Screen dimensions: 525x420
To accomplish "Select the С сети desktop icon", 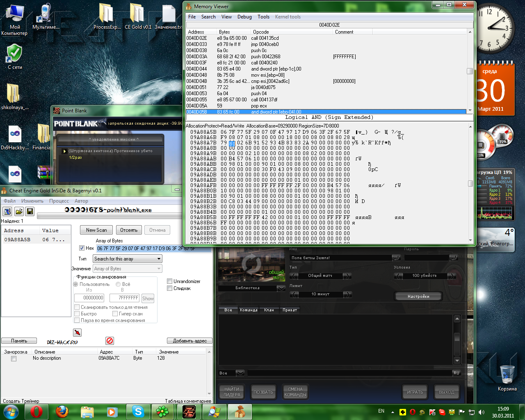I will (15, 57).
